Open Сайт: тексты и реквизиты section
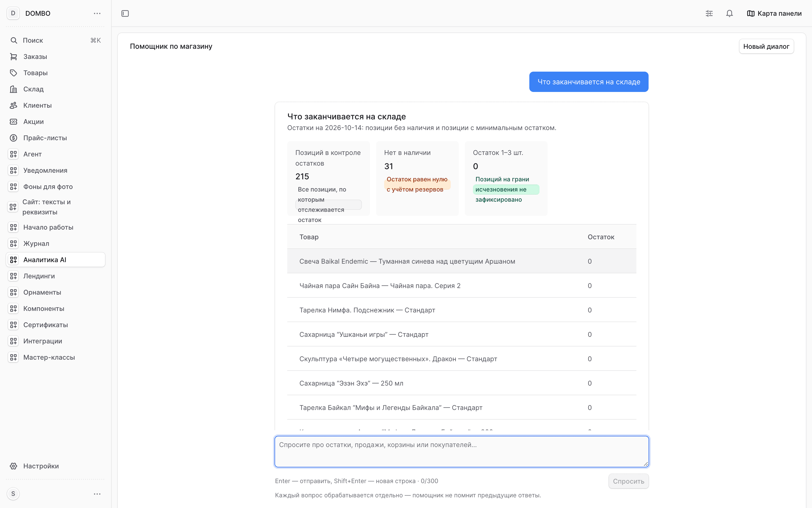Viewport: 812px width, 508px height. point(56,207)
